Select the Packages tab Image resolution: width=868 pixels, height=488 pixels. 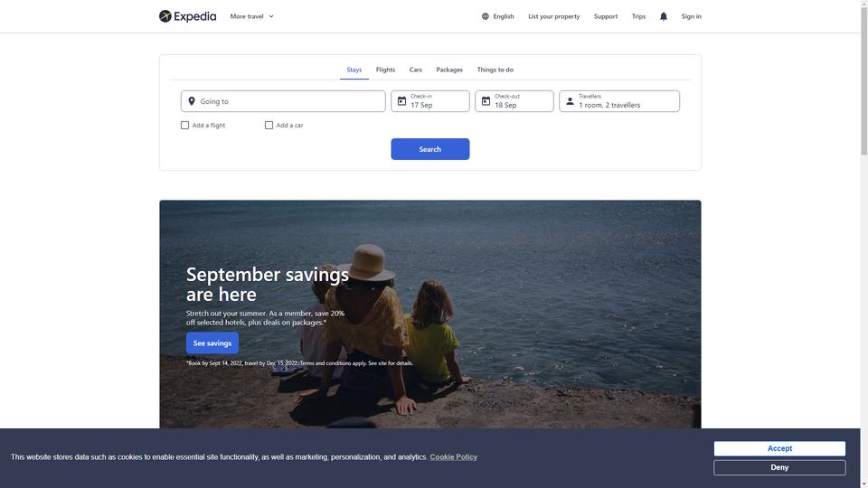pyautogui.click(x=449, y=70)
